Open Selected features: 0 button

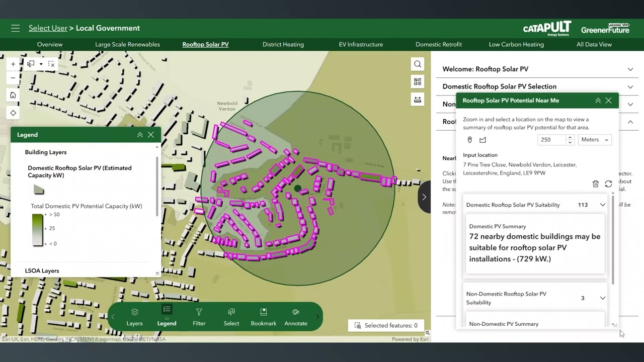tap(386, 325)
